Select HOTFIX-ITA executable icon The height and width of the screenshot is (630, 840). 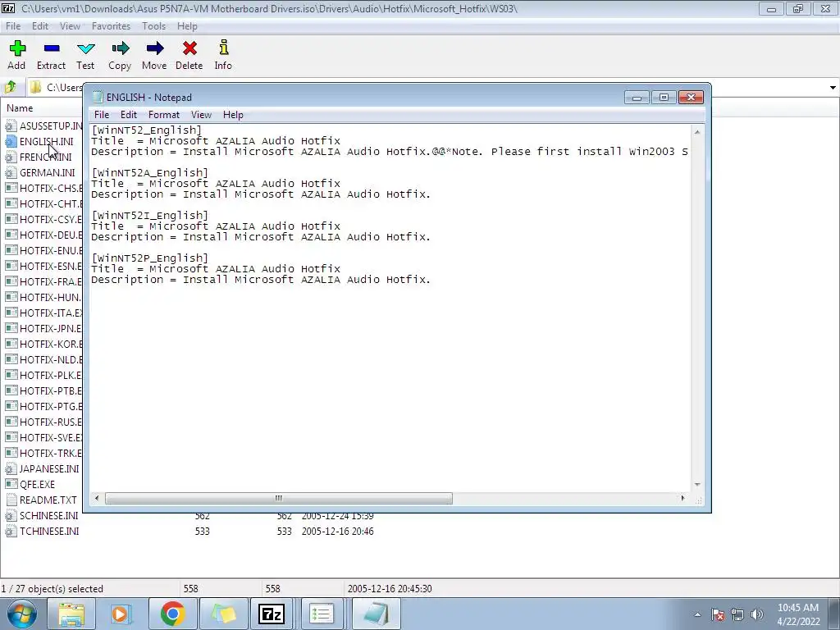(11, 313)
